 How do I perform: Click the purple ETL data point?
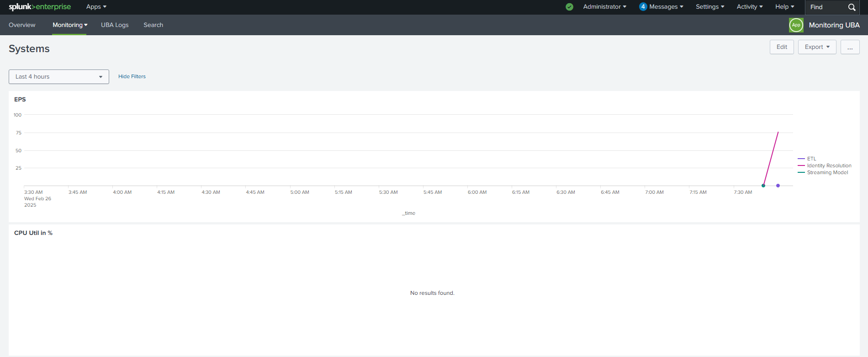click(778, 186)
